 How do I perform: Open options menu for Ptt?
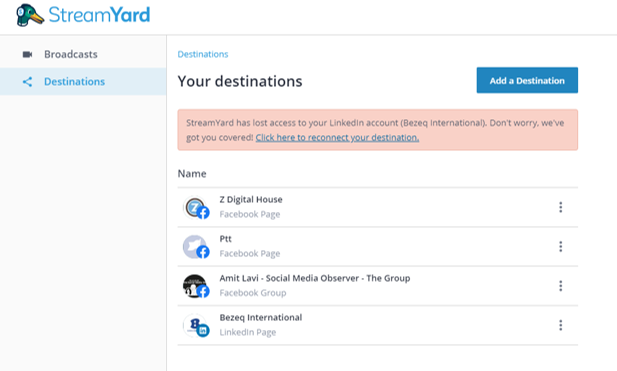pyautogui.click(x=560, y=246)
